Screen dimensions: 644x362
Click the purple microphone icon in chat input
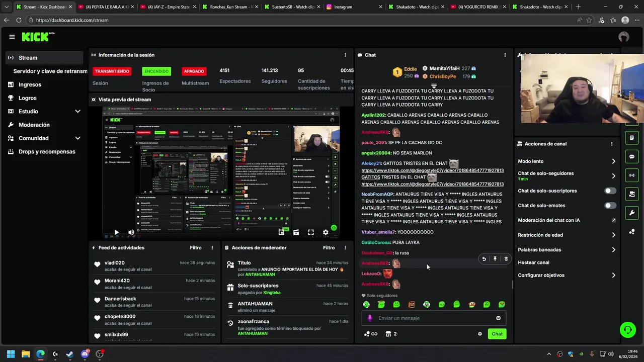pyautogui.click(x=370, y=318)
